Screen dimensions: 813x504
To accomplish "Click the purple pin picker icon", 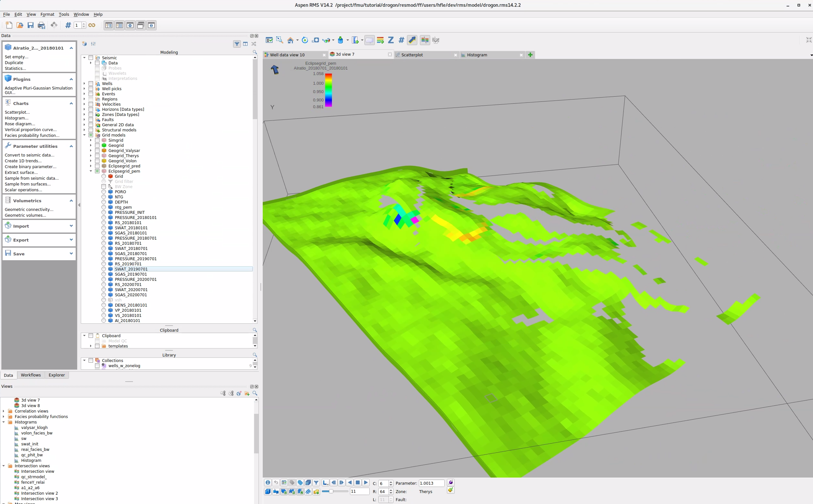I will point(450,482).
